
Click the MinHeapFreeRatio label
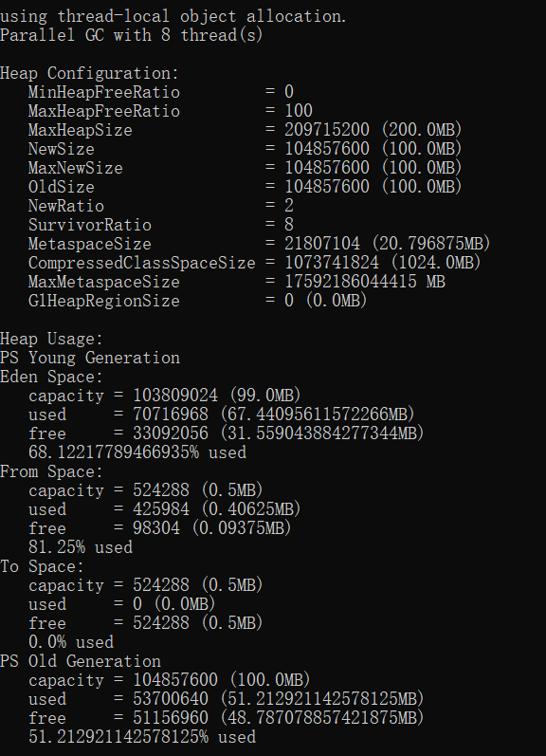pyautogui.click(x=103, y=92)
